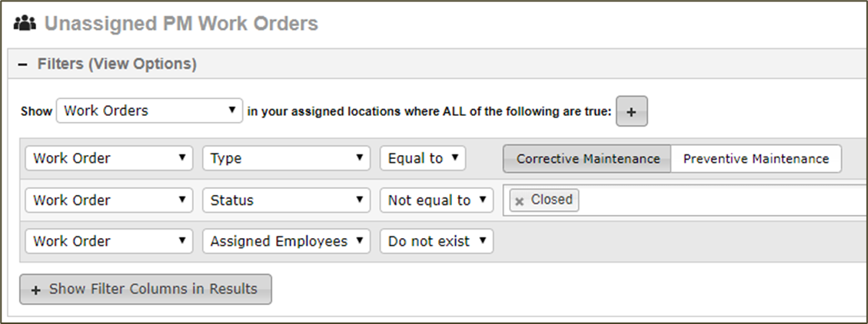The image size is (868, 324).
Task: Open the Status field dropdown
Action: [286, 200]
